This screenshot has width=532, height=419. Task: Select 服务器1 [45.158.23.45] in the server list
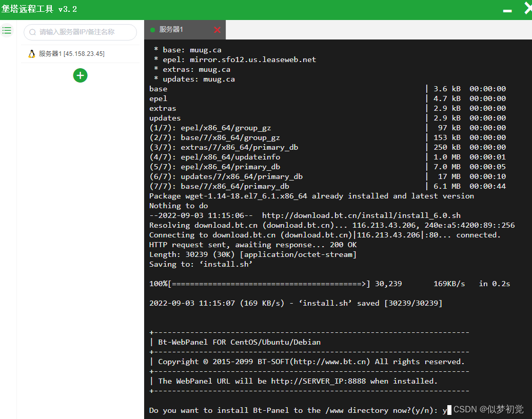(71, 54)
